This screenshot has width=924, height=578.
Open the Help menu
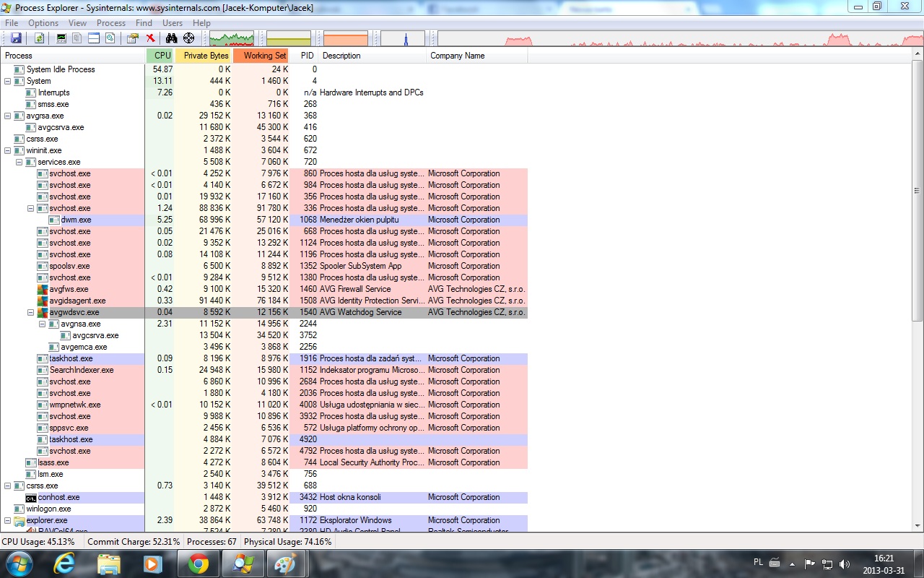[x=201, y=23]
